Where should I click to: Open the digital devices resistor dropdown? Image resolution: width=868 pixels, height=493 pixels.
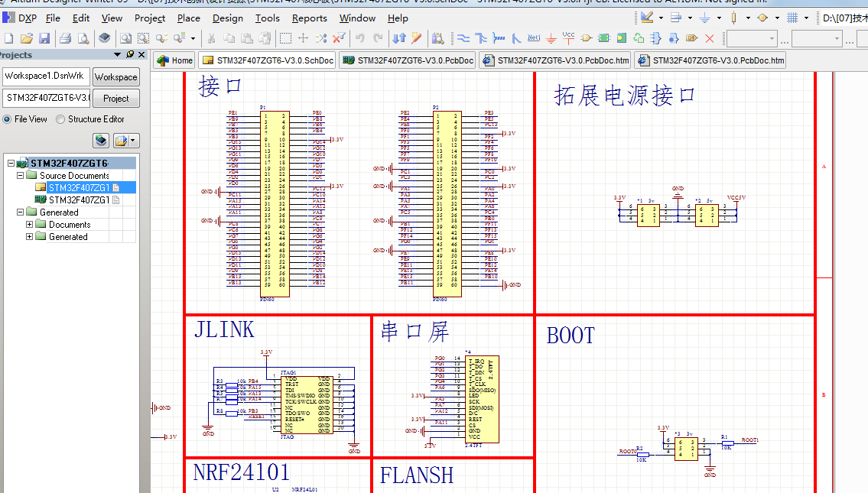click(748, 18)
